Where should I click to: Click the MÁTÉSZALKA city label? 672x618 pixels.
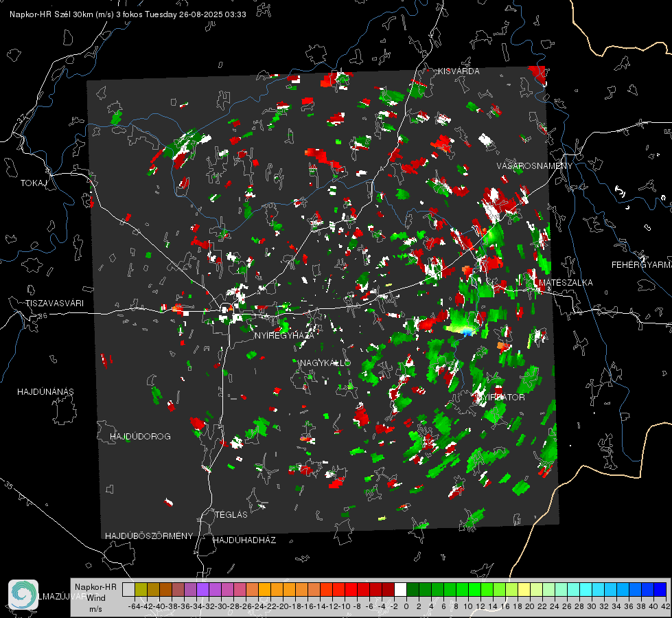click(566, 283)
